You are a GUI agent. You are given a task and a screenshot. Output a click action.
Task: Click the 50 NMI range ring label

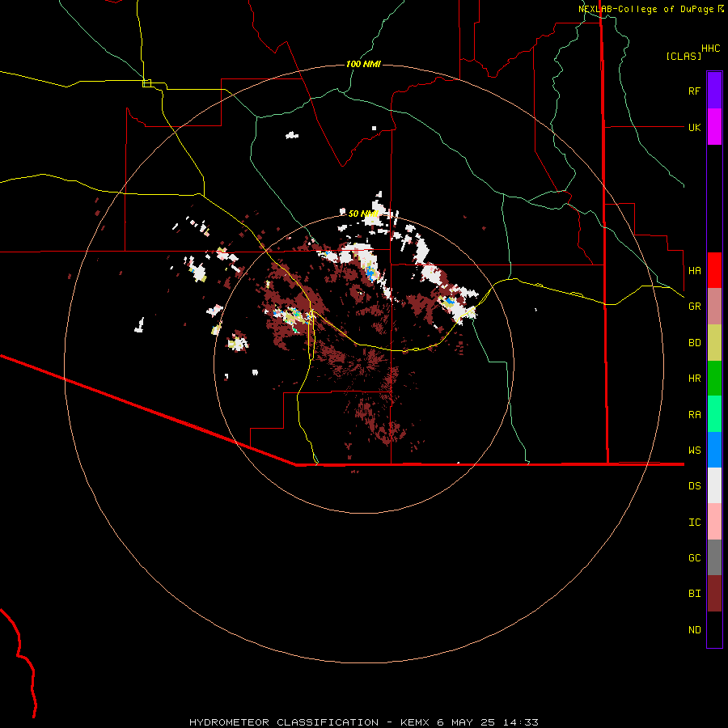363,214
